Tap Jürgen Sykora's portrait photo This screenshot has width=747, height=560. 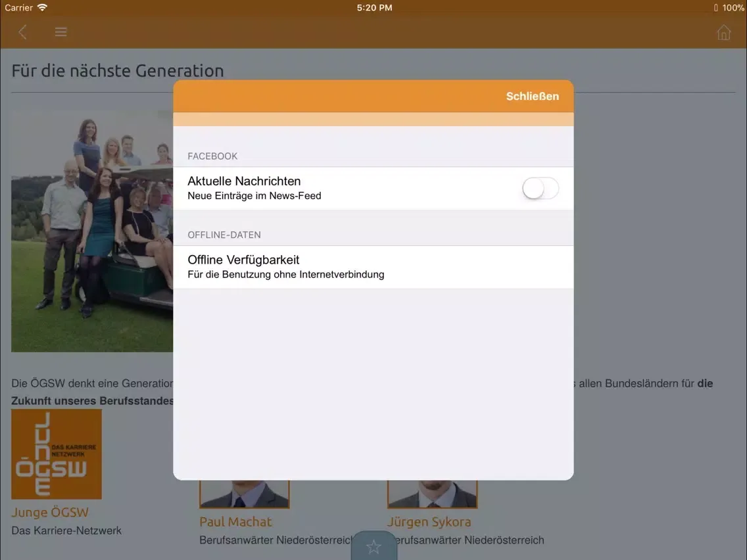tap(432, 494)
